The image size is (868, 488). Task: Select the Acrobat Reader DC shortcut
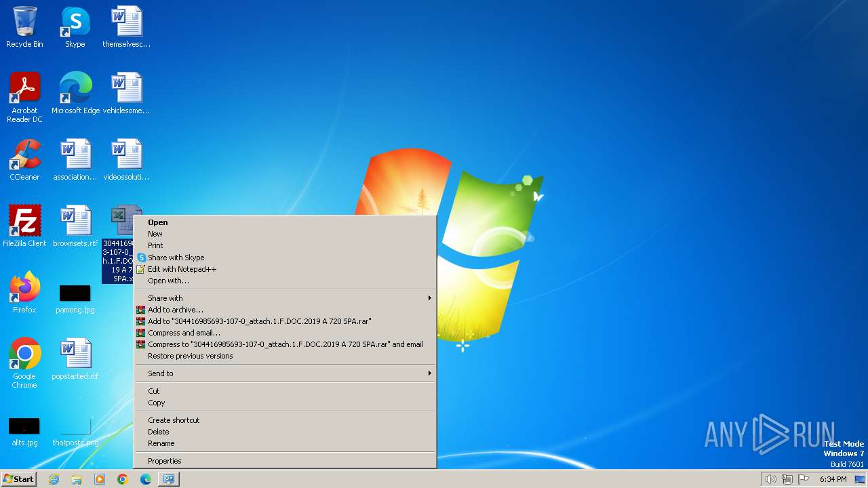(x=24, y=98)
